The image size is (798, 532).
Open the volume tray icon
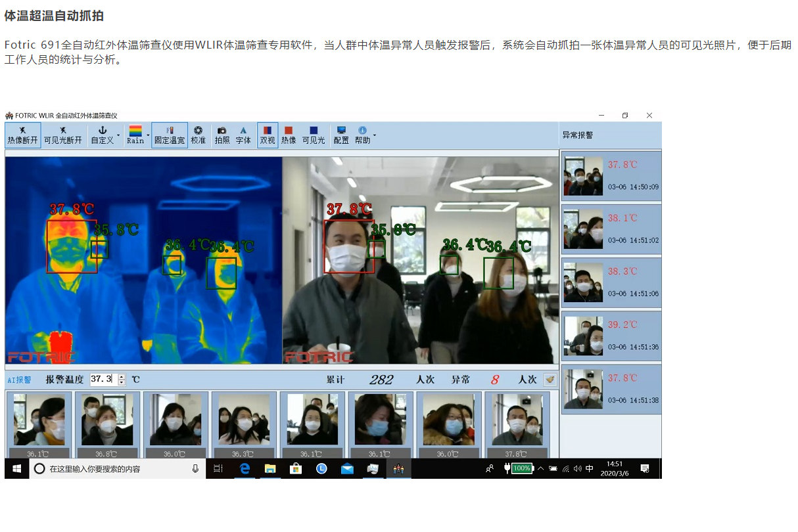tap(577, 468)
